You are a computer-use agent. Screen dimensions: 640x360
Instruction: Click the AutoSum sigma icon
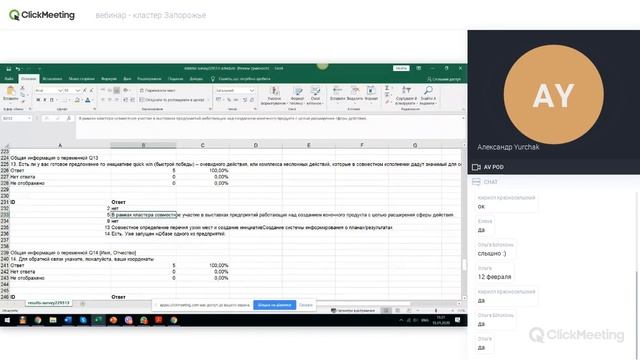pos(387,88)
